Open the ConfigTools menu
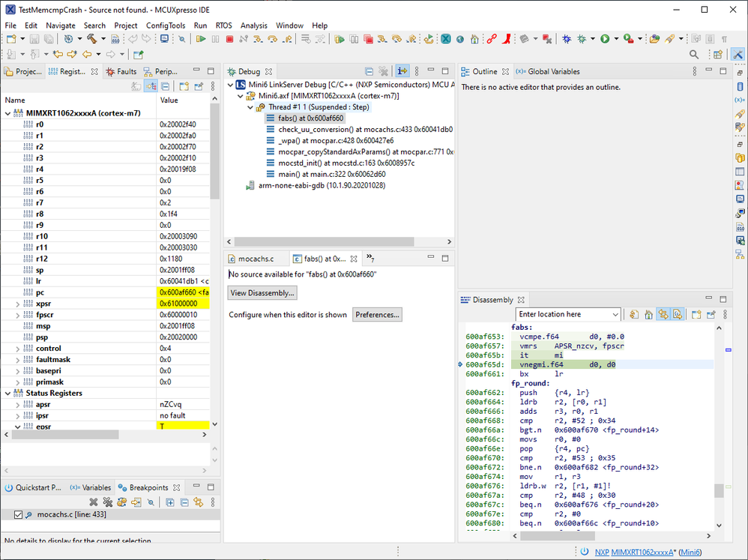 click(166, 25)
